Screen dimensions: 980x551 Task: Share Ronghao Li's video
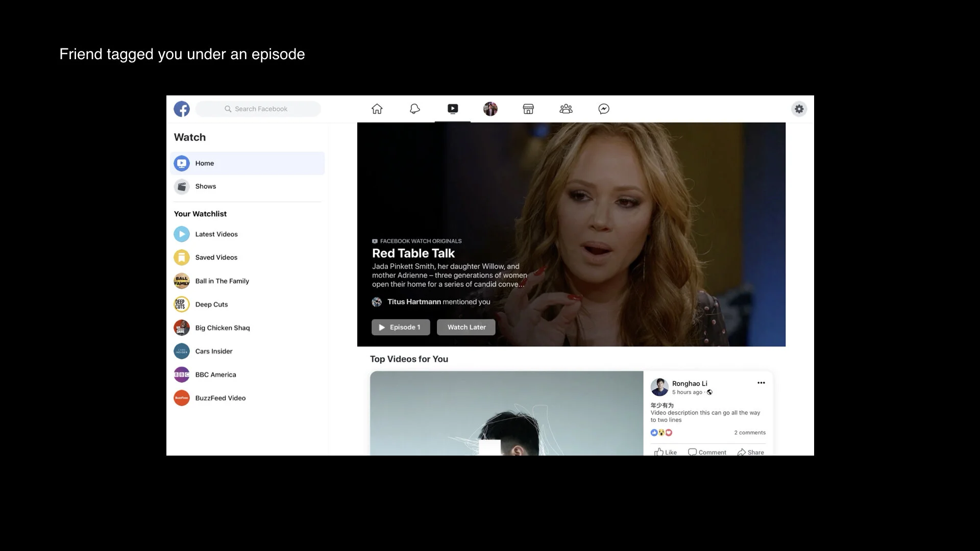click(750, 452)
